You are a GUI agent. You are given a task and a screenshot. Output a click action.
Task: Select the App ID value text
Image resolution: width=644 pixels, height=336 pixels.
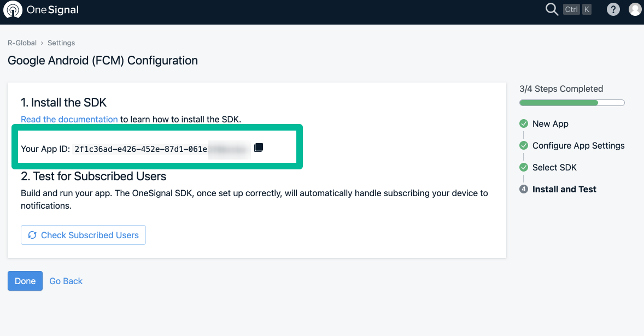pyautogui.click(x=162, y=149)
